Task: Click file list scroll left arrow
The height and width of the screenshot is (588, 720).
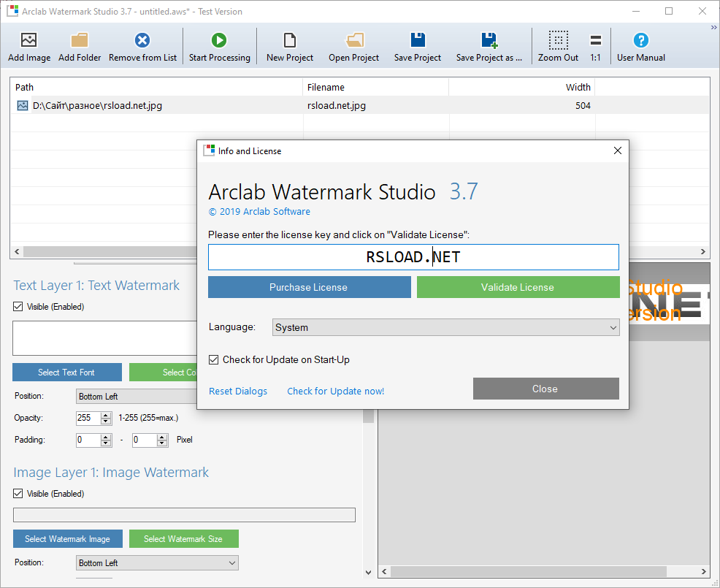Action: coord(17,251)
